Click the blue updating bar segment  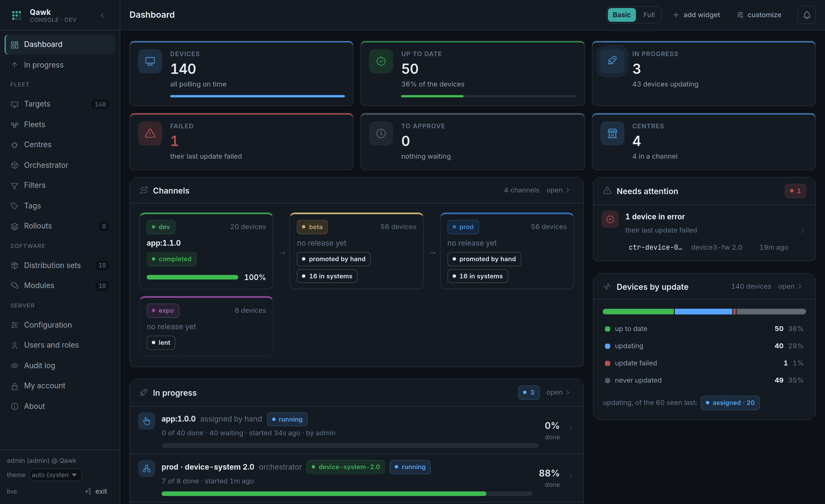point(704,312)
